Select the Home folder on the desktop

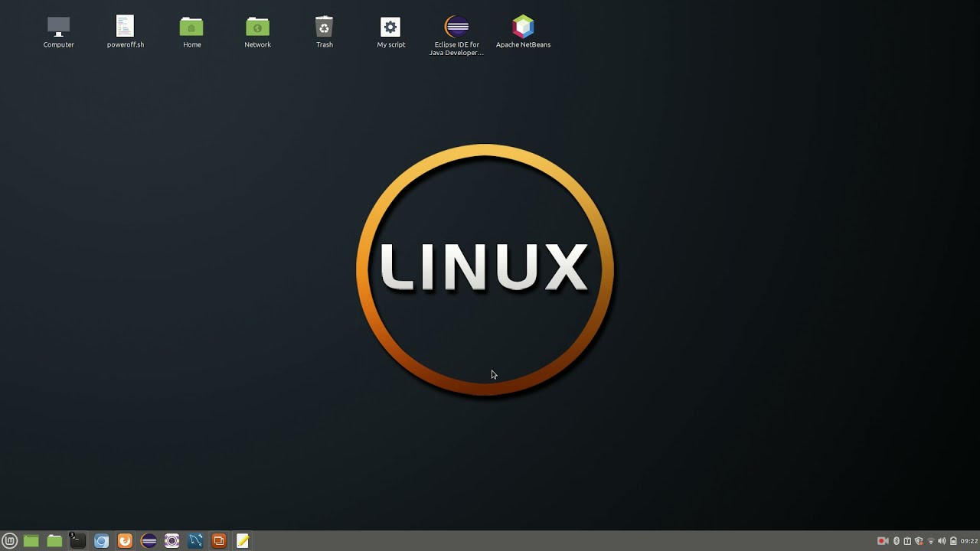coord(191,32)
